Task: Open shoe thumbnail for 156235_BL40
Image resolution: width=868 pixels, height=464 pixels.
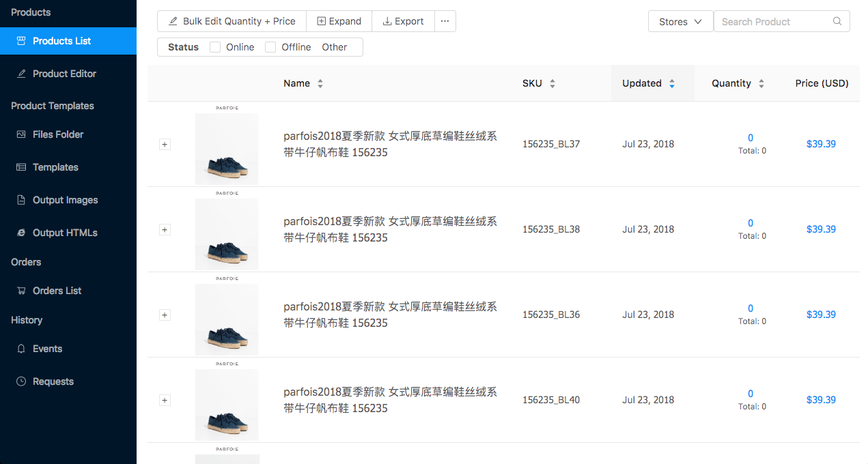Action: click(x=227, y=401)
